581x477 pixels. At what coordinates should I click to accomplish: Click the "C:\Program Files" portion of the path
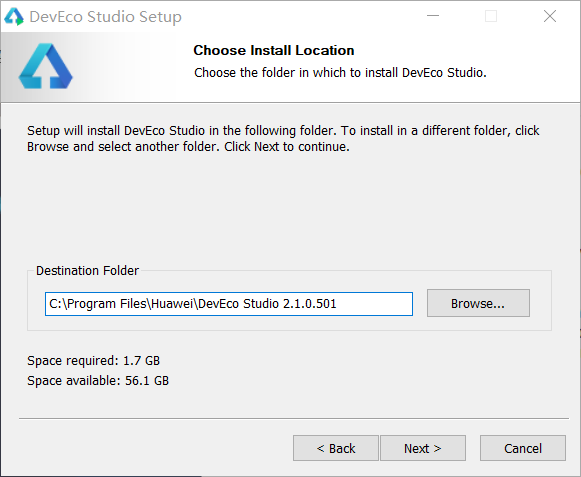tap(99, 304)
